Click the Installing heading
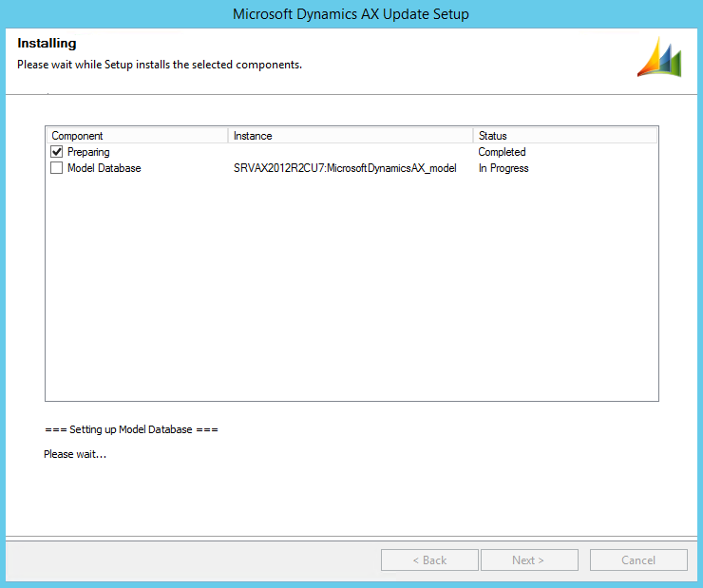 click(x=47, y=43)
